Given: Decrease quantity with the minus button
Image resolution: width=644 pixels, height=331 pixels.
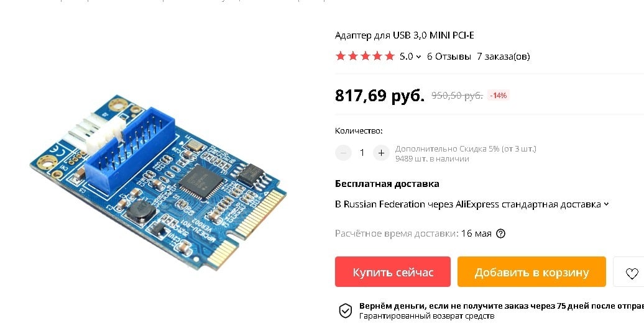Looking at the screenshot, I should (x=343, y=153).
